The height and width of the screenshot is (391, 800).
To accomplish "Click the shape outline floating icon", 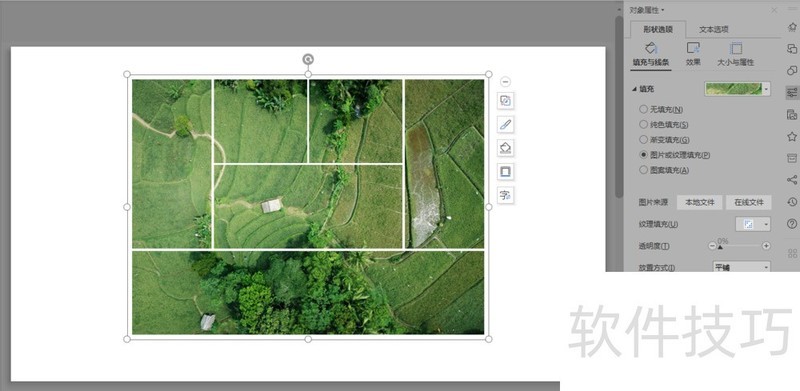I will [505, 172].
